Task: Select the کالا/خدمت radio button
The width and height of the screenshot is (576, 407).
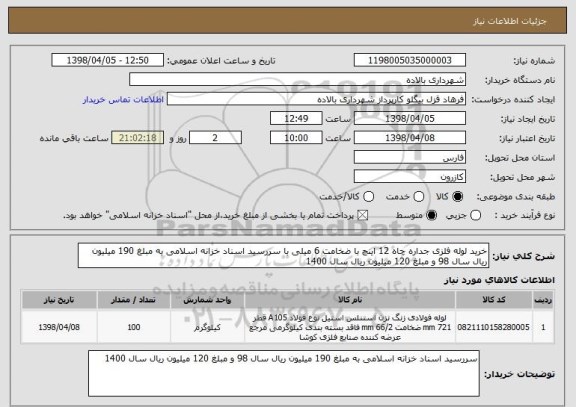Action: click(368, 197)
